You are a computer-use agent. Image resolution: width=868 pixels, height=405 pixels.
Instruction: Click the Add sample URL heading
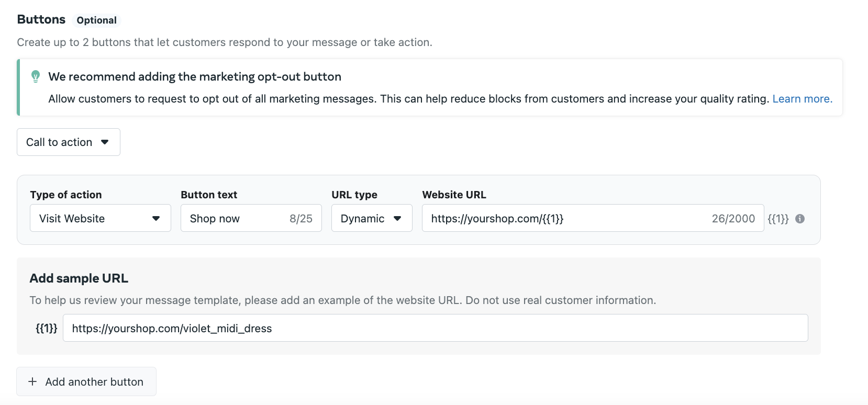pos(79,278)
